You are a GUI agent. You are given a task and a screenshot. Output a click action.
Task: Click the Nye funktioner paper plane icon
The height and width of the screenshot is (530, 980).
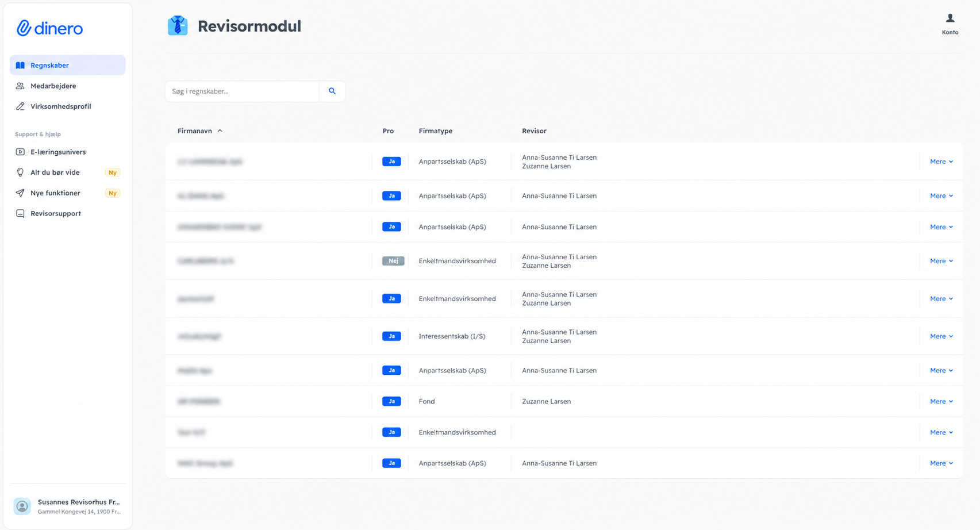click(x=20, y=193)
